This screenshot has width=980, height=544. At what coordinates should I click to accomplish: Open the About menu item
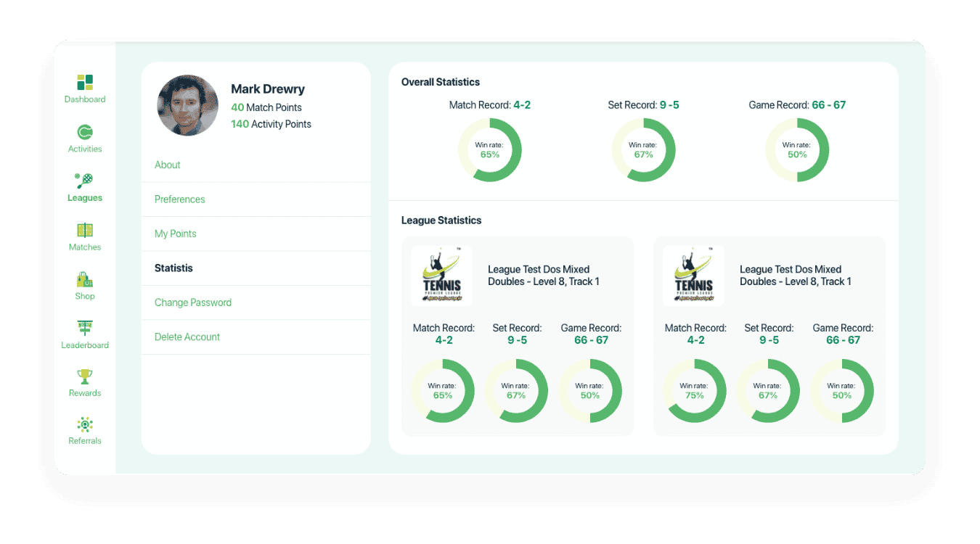point(256,165)
